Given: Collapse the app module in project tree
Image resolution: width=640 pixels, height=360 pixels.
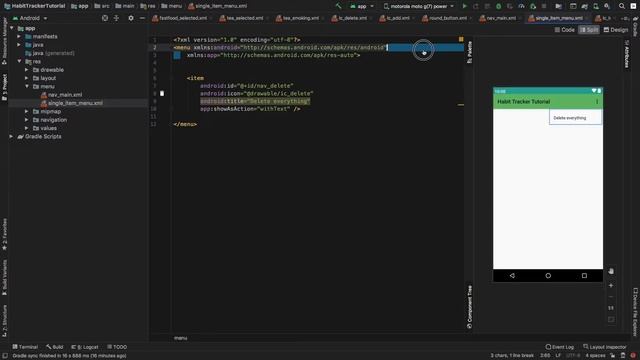Looking at the screenshot, I should (12, 28).
